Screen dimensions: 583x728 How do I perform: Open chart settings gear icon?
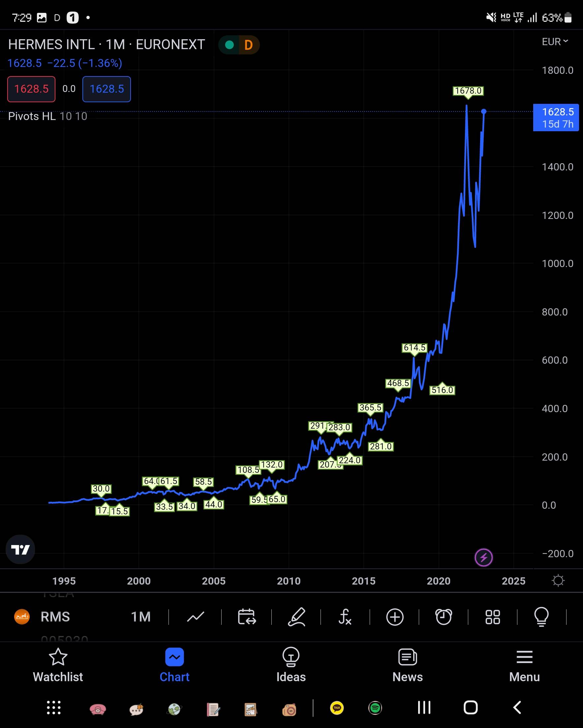[x=558, y=581]
